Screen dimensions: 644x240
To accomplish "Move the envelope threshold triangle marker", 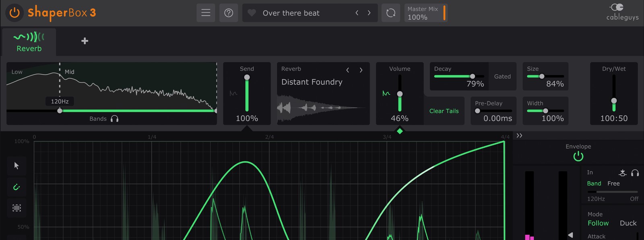I will pyautogui.click(x=570, y=235).
